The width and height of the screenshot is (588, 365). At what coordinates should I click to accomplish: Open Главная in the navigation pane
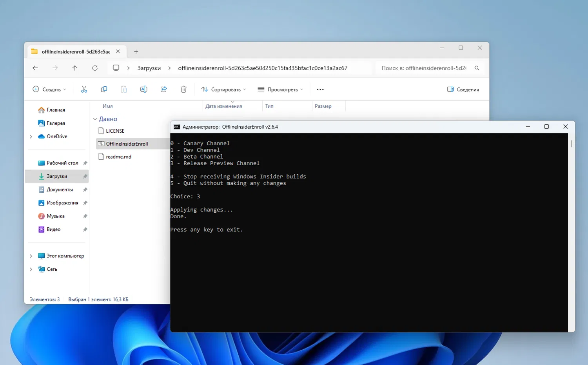click(56, 110)
